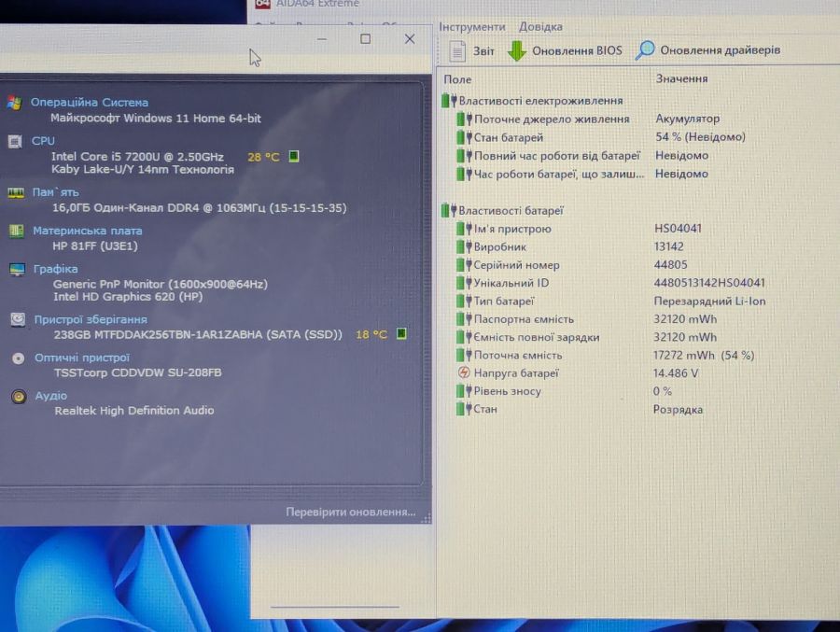Click the report page icon

click(457, 51)
